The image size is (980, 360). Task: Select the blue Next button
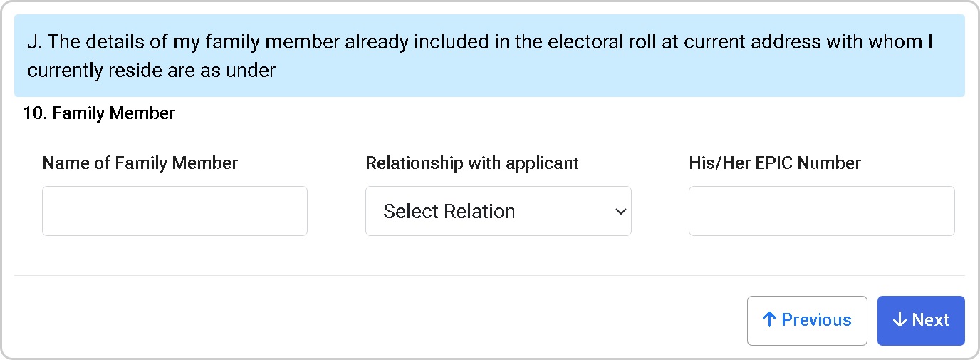click(921, 321)
